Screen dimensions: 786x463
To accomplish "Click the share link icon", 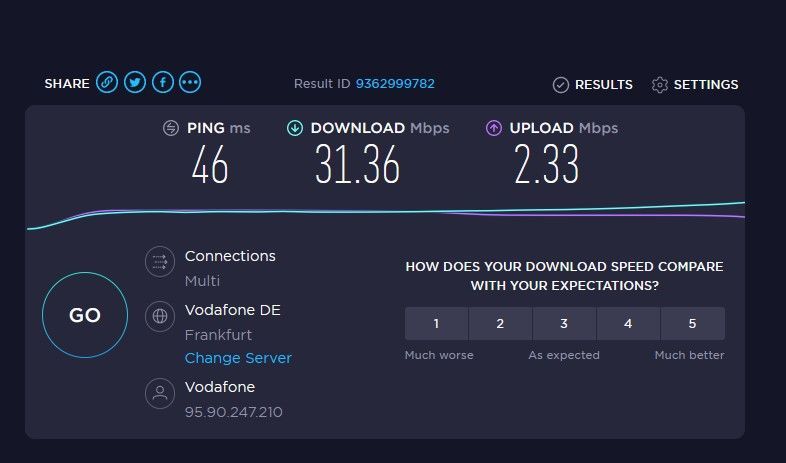I will tap(107, 83).
